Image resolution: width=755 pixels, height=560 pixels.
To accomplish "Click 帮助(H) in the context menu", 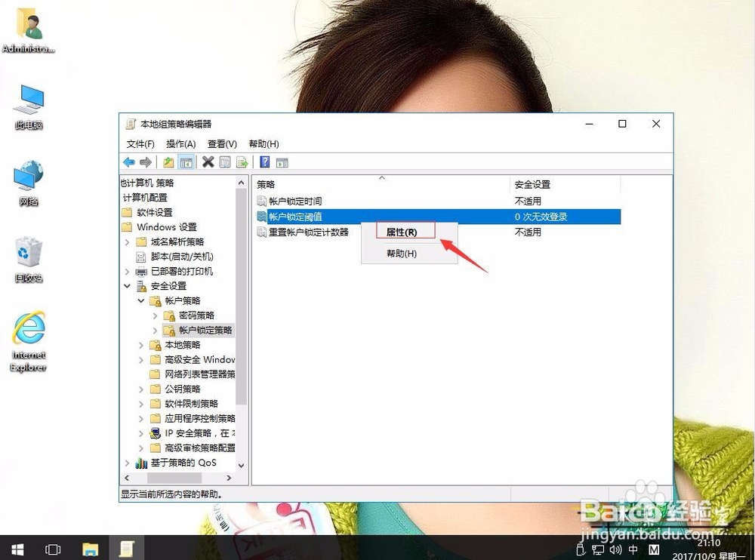I will pyautogui.click(x=403, y=254).
